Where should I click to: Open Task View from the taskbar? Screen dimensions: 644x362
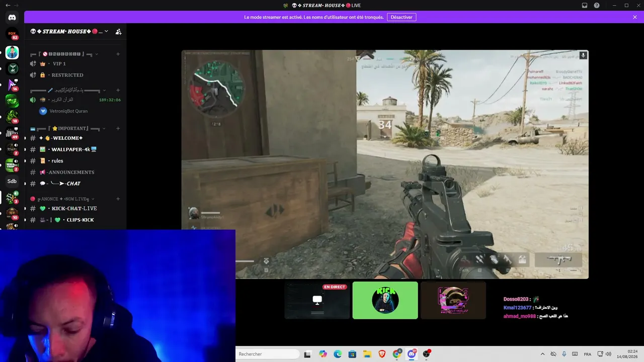pos(307,354)
